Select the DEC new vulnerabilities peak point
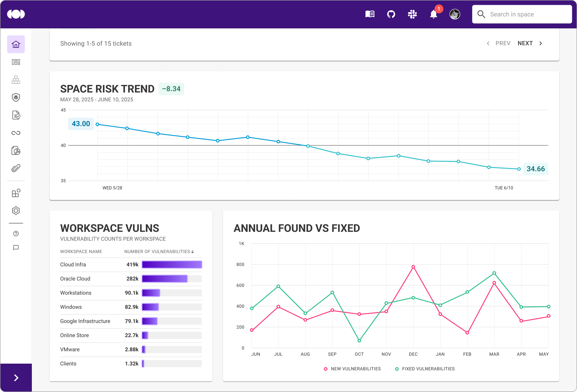Viewport: 577px width, 392px height. (413, 267)
